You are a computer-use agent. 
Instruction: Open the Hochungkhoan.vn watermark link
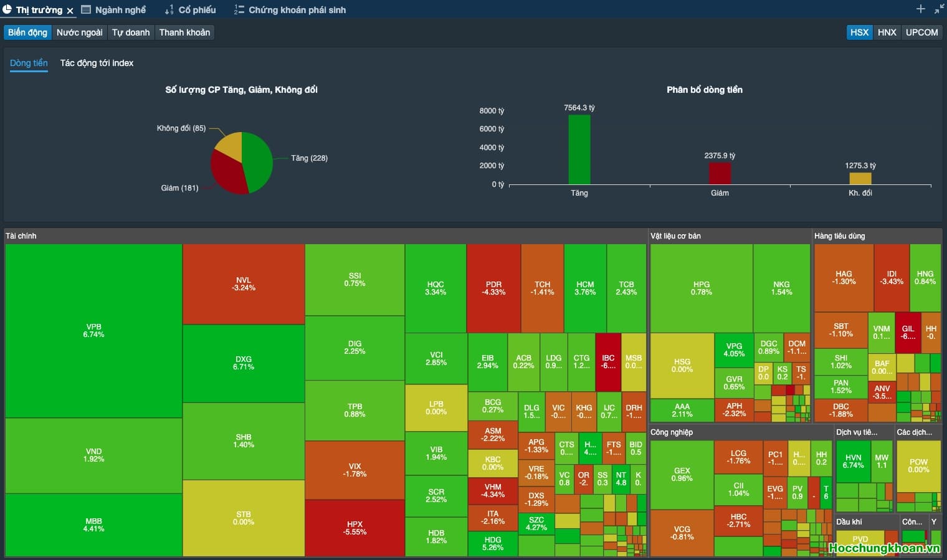[883, 548]
